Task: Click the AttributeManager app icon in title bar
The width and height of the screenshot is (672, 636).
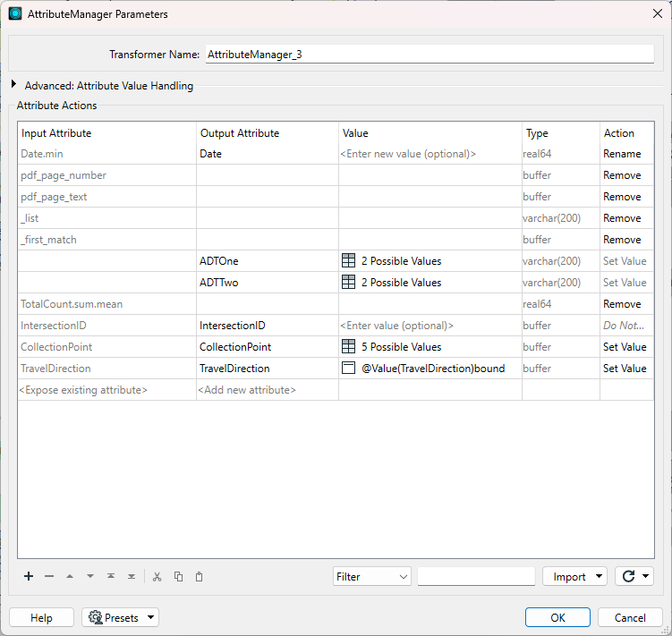Action: [15, 13]
